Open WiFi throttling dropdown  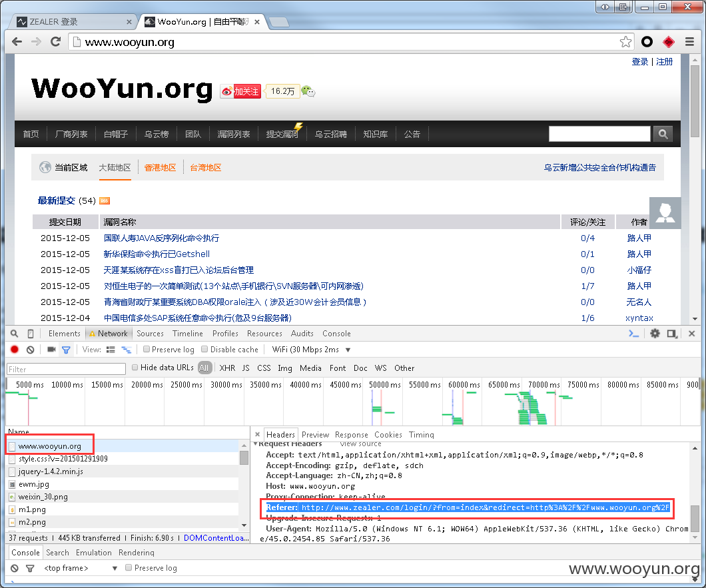tap(311, 350)
